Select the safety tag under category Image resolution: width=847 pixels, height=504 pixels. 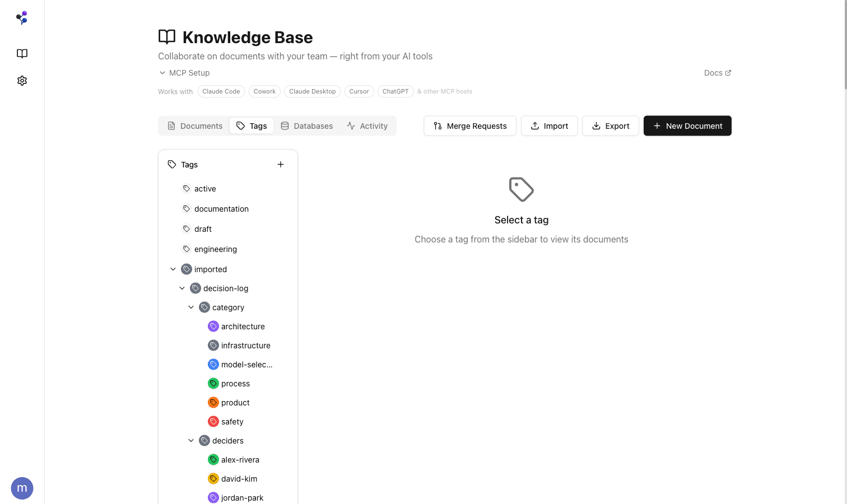pyautogui.click(x=232, y=421)
